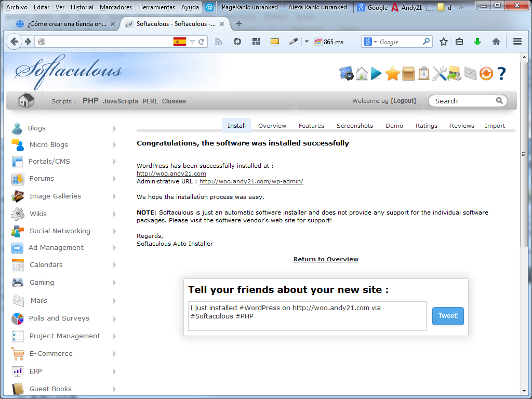Image resolution: width=532 pixels, height=399 pixels.
Task: Click the magnifier in the Softaculous search box
Action: 499,101
